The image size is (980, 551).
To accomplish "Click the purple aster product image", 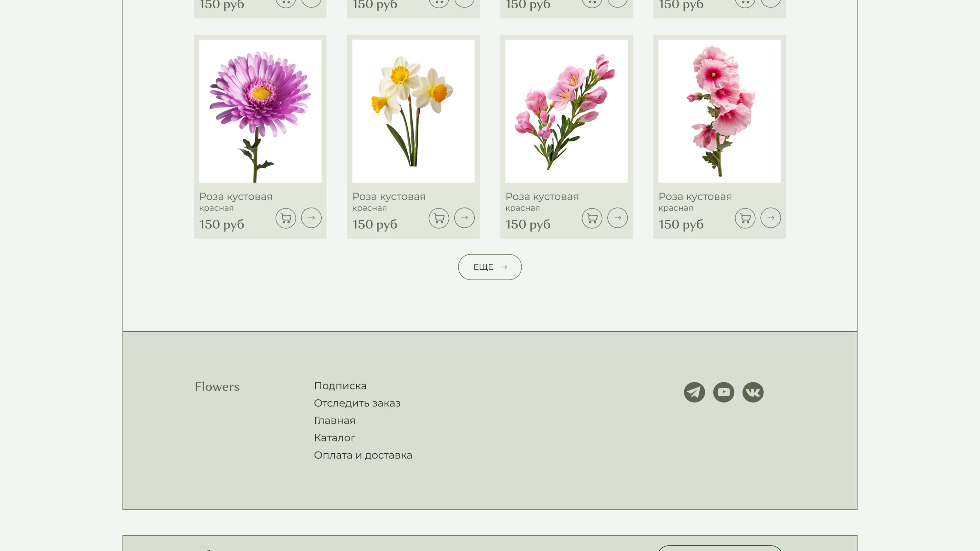I will coord(260,111).
